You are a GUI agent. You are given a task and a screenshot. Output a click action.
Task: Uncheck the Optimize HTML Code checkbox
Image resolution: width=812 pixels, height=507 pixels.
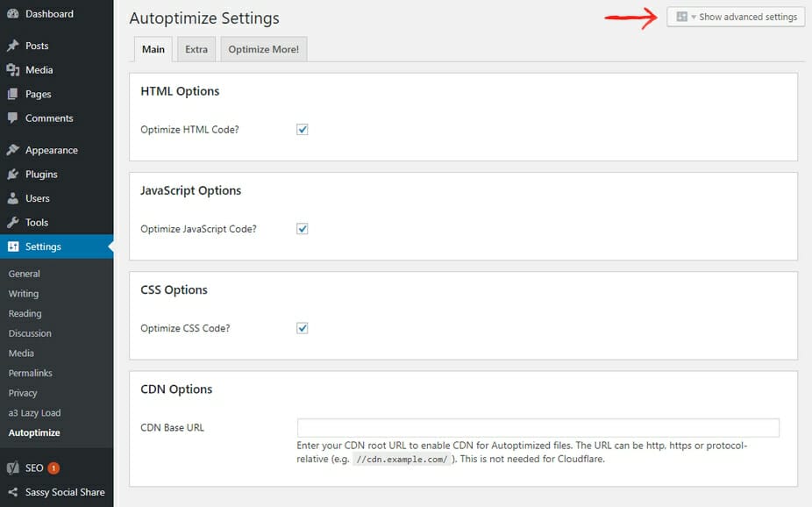point(303,129)
